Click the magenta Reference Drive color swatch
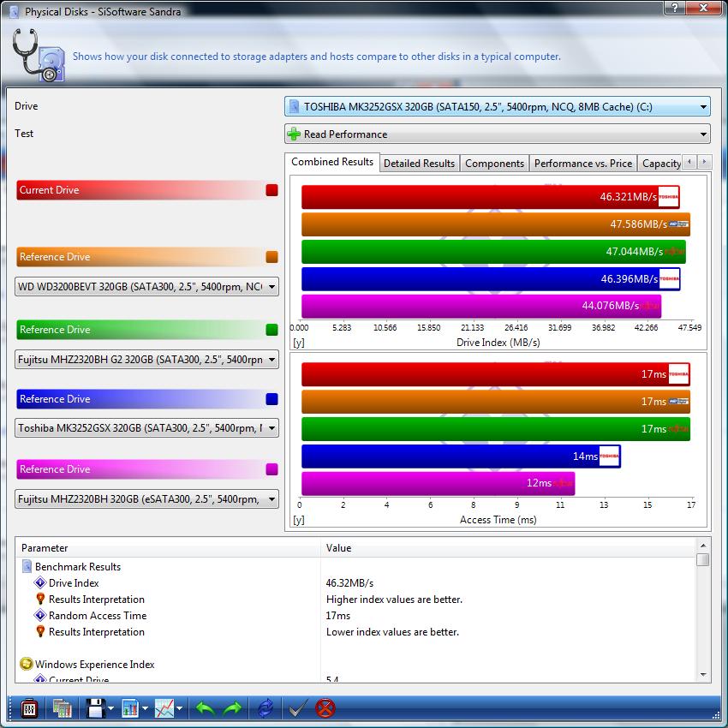The width and height of the screenshot is (728, 728). pos(272,469)
